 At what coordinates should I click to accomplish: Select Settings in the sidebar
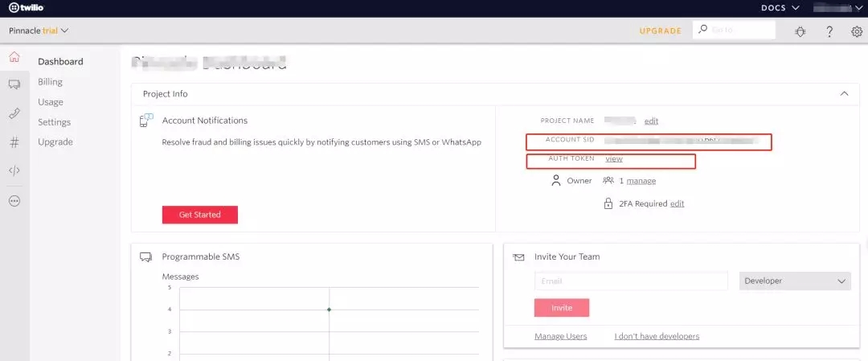(55, 122)
